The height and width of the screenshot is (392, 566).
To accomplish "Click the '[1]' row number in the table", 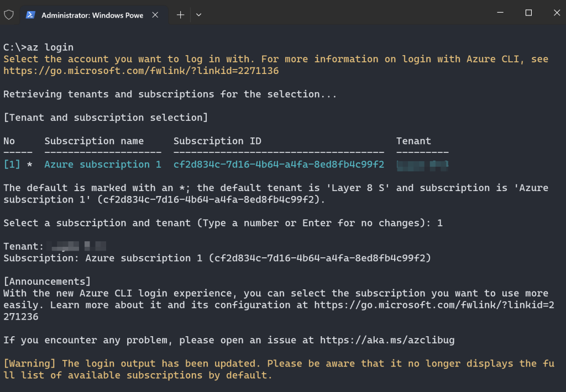I will pyautogui.click(x=12, y=165).
